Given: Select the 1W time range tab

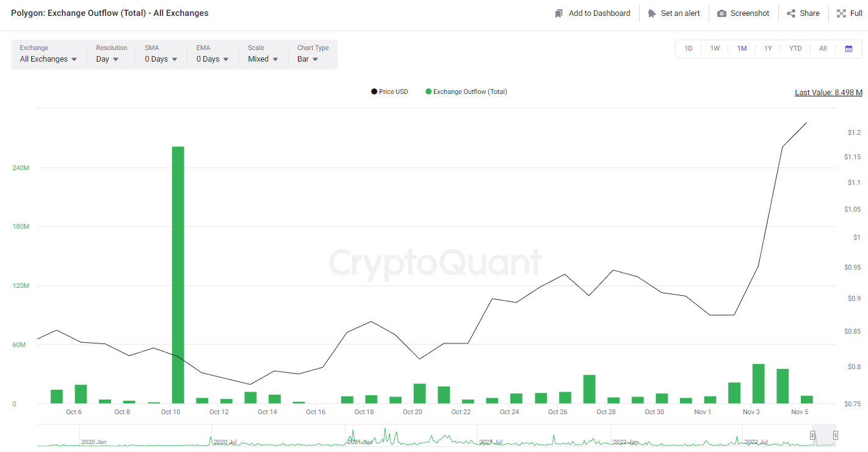Looking at the screenshot, I should [x=715, y=49].
